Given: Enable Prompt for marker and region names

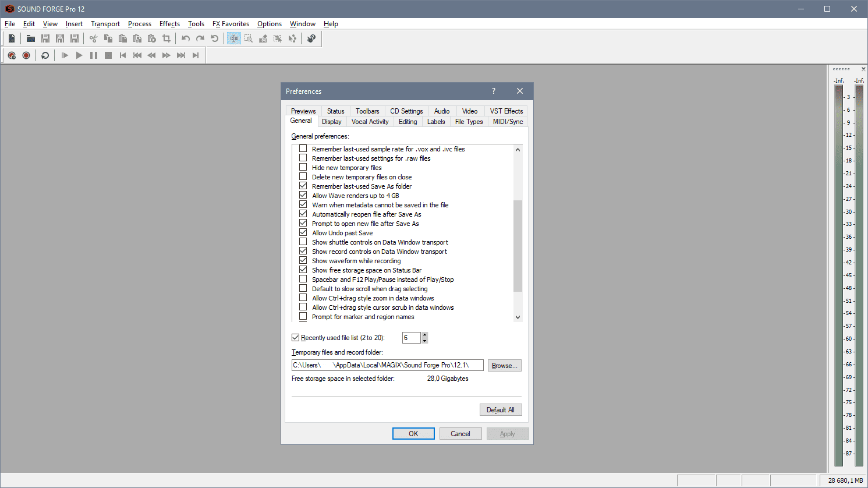Looking at the screenshot, I should click(x=303, y=316).
